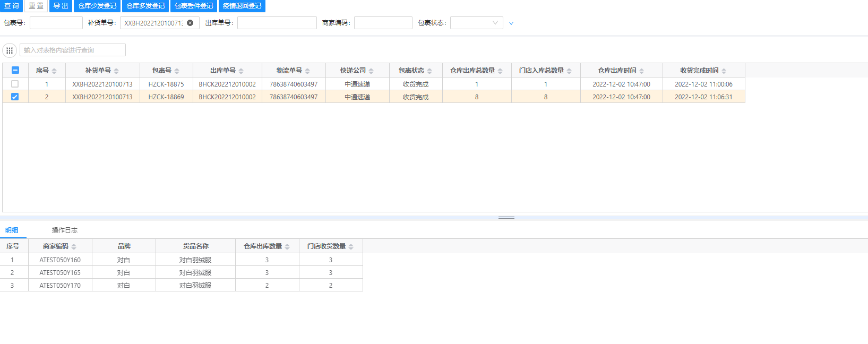Sort by 商家编码 column in detail table
The image size is (868, 344).
click(x=74, y=247)
